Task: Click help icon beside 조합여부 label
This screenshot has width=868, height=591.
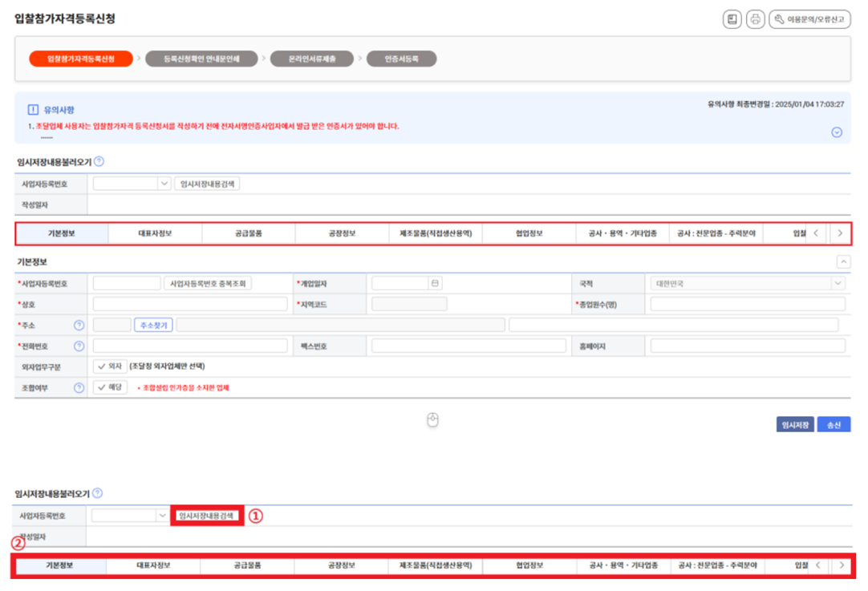Action: 79,388
